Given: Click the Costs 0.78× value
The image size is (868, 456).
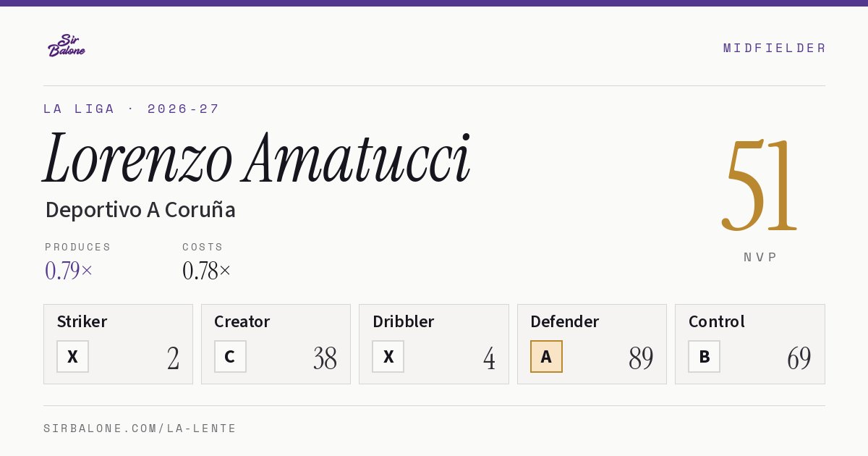Looking at the screenshot, I should (x=207, y=271).
